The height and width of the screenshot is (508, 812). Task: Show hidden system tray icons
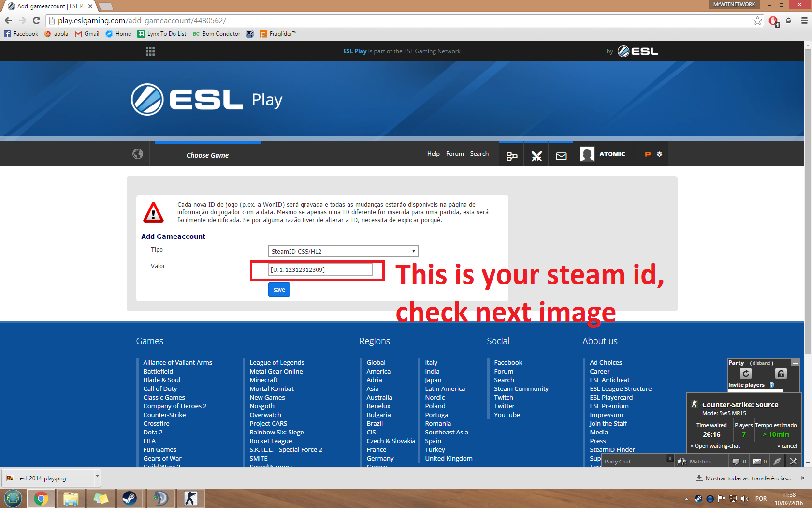[686, 499]
